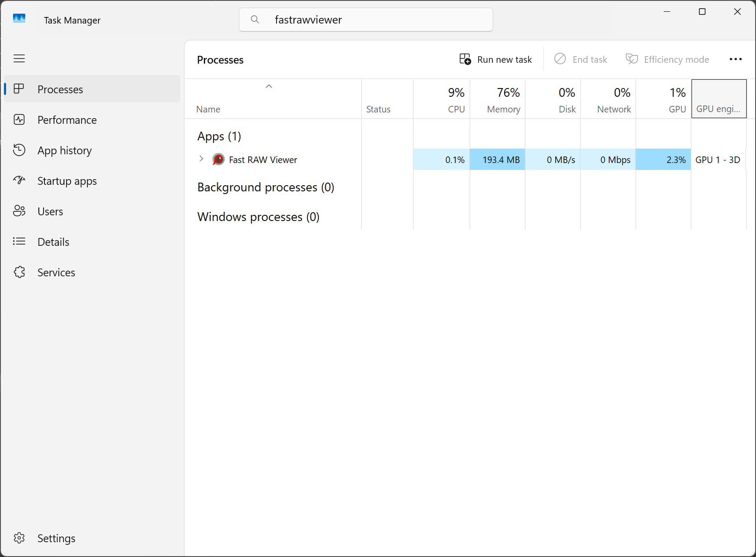
Task: Click the Background processes (0) heading
Action: coord(266,187)
